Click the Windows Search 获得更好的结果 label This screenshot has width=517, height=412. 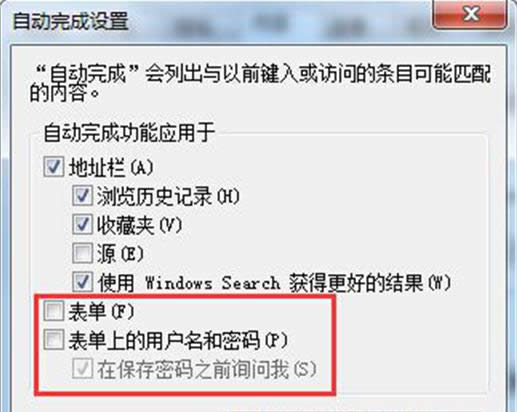coord(274,283)
